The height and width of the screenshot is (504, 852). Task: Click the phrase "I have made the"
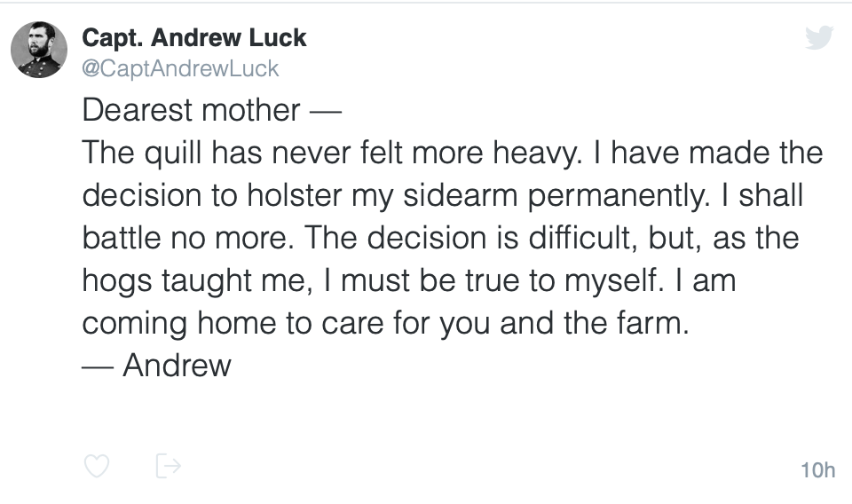[x=710, y=153]
